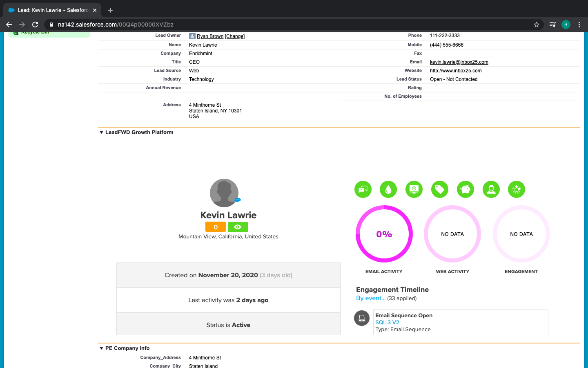Click the orange lead score badge showing 0

[x=216, y=227]
